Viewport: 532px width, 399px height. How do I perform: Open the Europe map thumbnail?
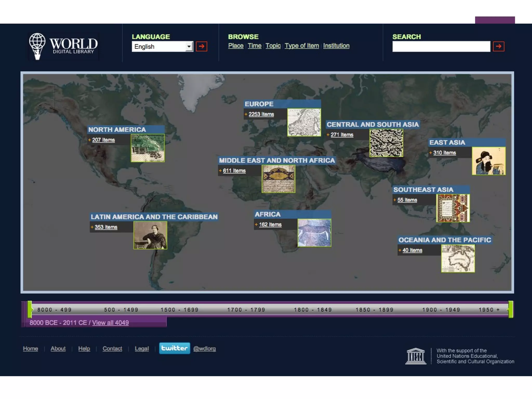(304, 122)
